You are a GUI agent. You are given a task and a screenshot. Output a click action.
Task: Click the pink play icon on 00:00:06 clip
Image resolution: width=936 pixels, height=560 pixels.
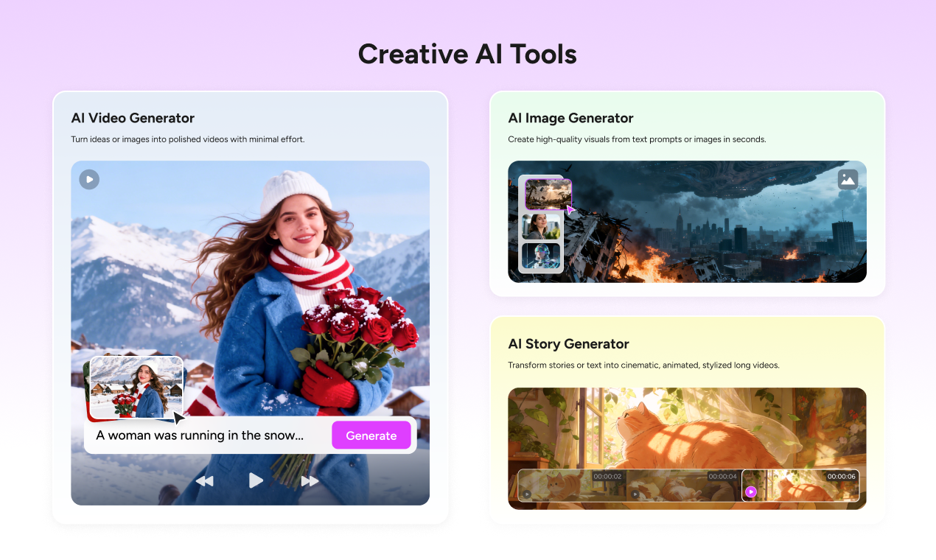[x=751, y=491]
